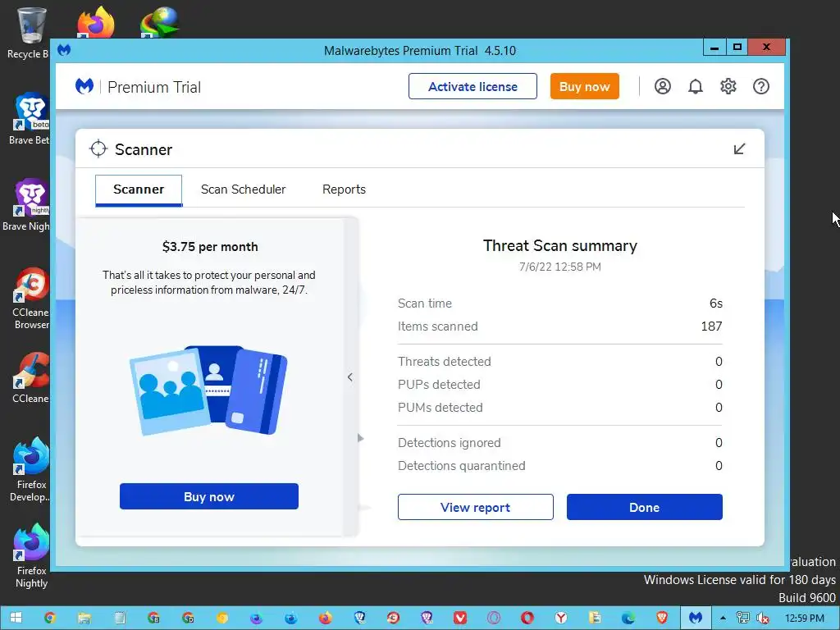Open the Scan Scheduler tab

click(x=243, y=189)
